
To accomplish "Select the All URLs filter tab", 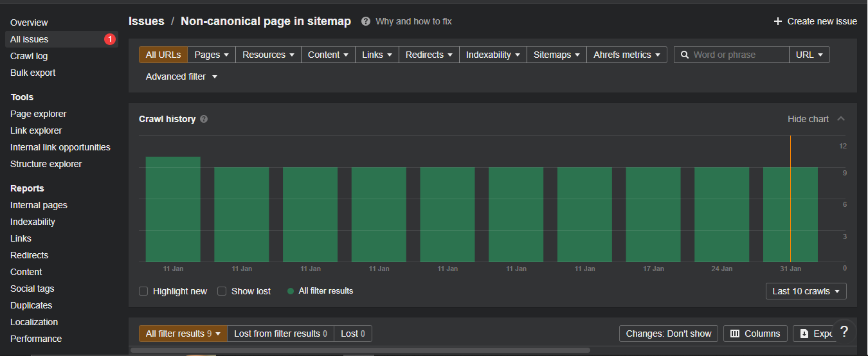I will (x=163, y=55).
